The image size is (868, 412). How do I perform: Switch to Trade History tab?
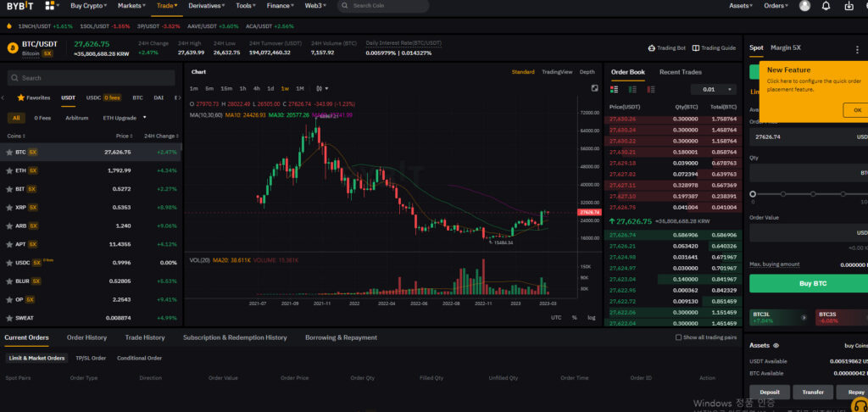[144, 337]
